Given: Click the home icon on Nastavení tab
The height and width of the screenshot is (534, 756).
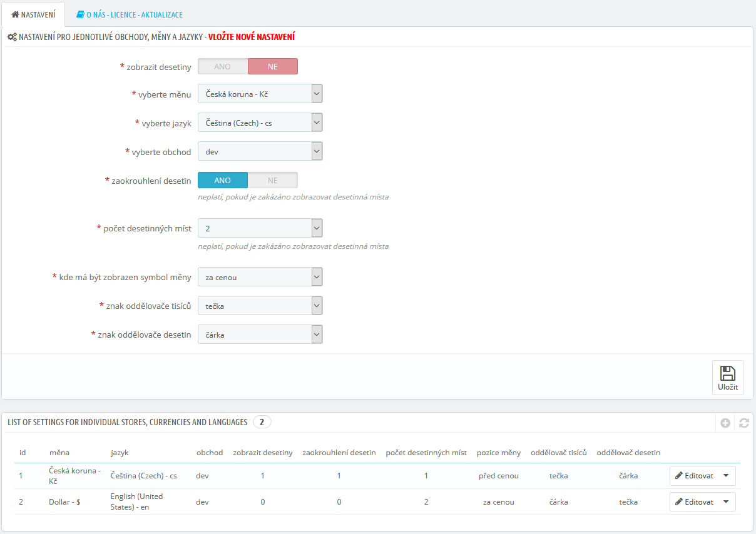Looking at the screenshot, I should (x=16, y=14).
